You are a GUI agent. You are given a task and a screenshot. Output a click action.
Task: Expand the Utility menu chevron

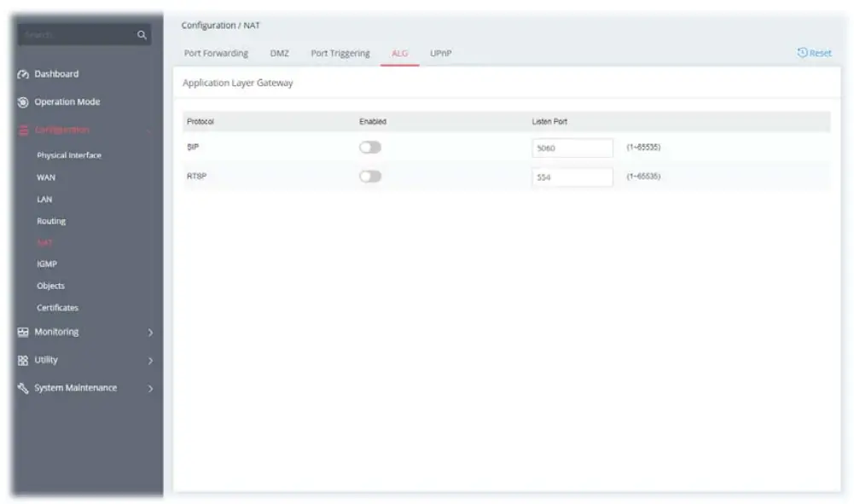pyautogui.click(x=152, y=359)
